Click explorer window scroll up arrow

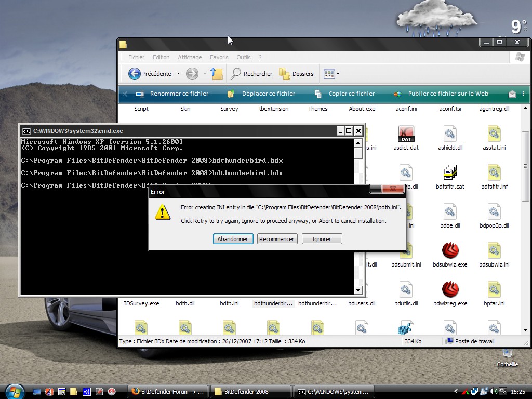[x=525, y=108]
